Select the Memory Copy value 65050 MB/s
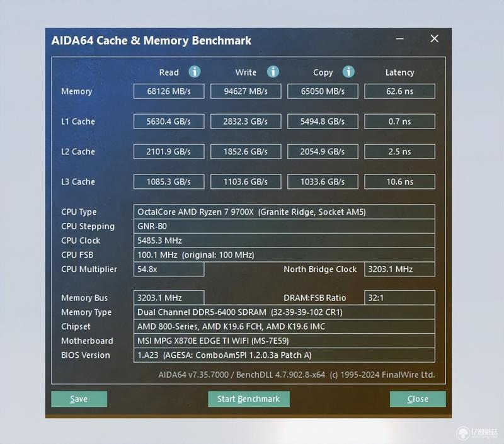 point(323,91)
